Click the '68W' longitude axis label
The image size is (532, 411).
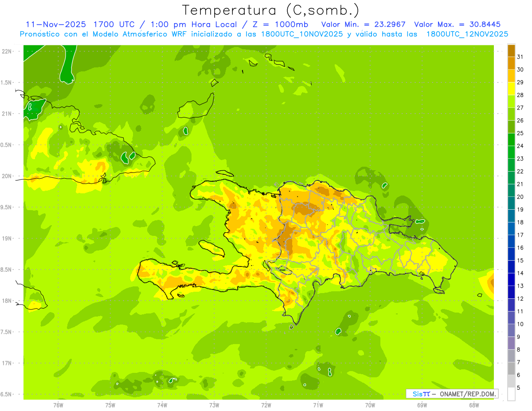474,405
